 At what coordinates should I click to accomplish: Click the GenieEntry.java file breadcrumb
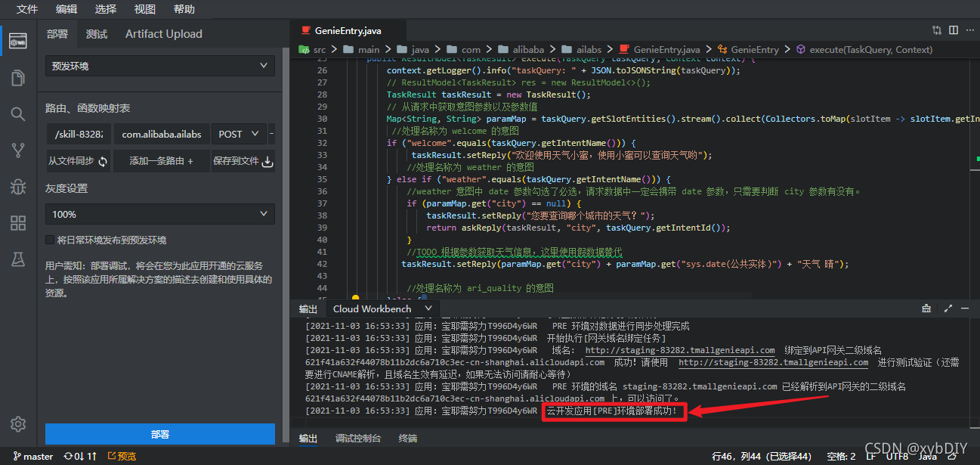pos(660,49)
